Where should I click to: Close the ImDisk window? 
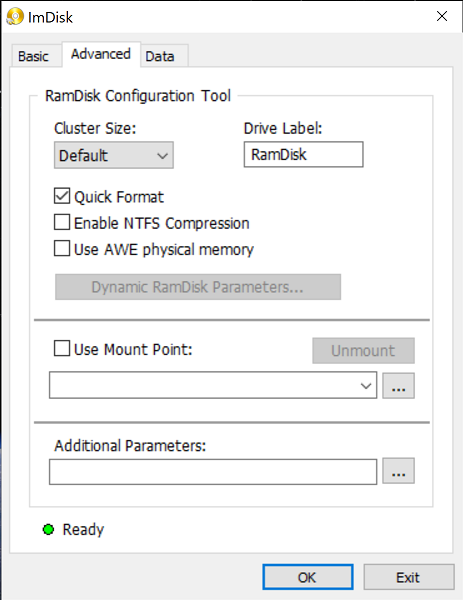[442, 16]
